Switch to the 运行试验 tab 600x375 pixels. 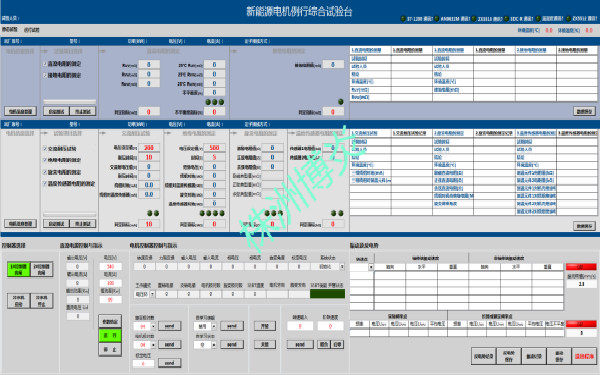(31, 30)
